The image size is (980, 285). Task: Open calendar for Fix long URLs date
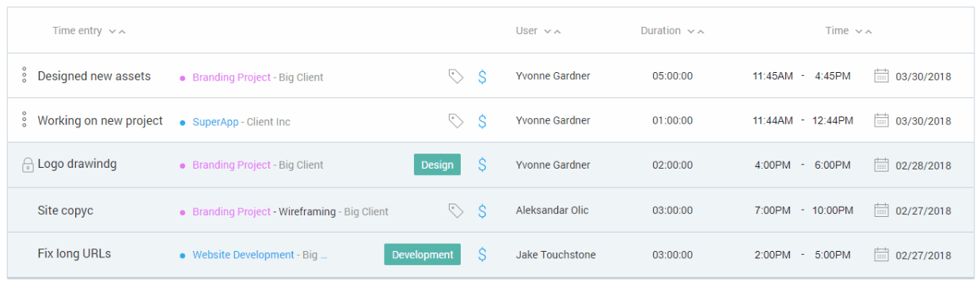881,254
